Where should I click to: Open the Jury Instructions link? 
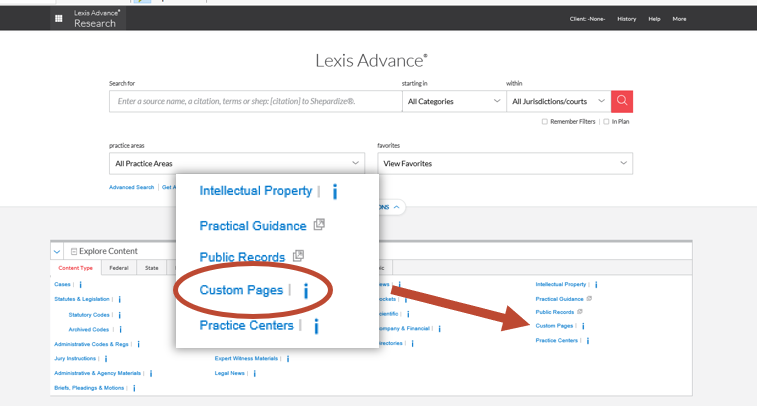[x=75, y=359]
